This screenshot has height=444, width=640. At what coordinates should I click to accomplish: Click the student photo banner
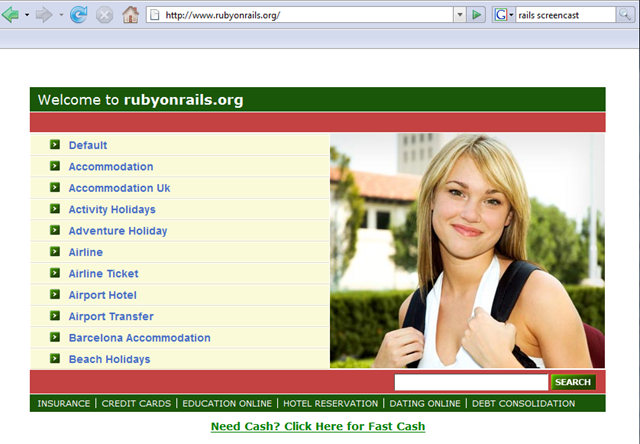coord(467,251)
